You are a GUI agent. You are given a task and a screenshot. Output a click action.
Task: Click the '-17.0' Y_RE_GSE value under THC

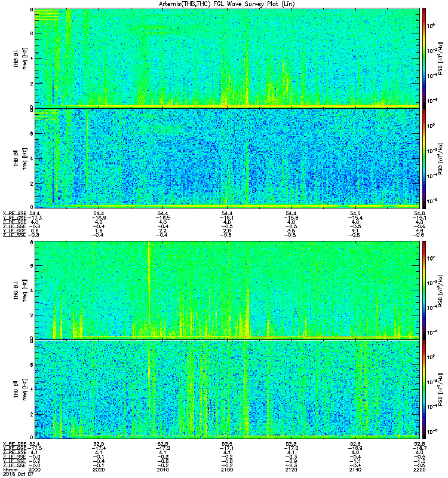pyautogui.click(x=291, y=448)
